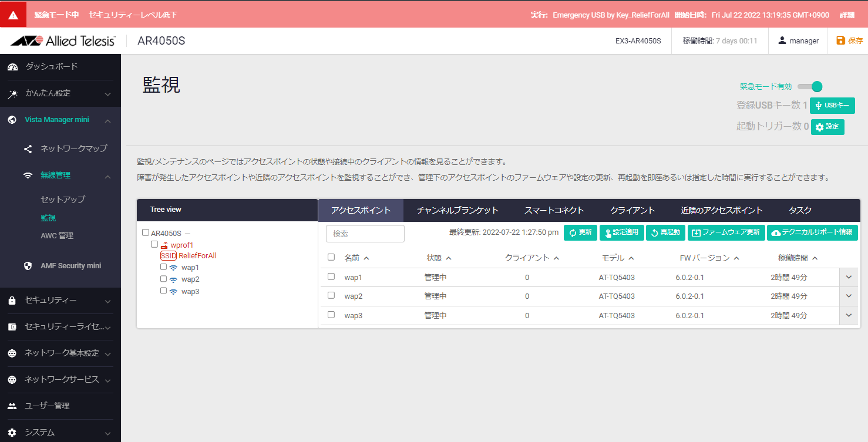Image resolution: width=868 pixels, height=442 pixels.
Task: Click the access point search field
Action: (365, 234)
